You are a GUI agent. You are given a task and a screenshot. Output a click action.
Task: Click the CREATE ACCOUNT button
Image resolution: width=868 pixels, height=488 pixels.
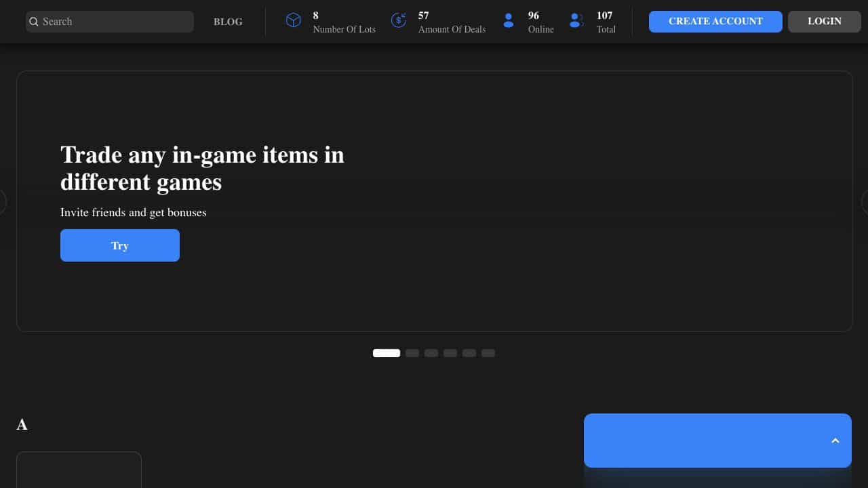pos(715,22)
